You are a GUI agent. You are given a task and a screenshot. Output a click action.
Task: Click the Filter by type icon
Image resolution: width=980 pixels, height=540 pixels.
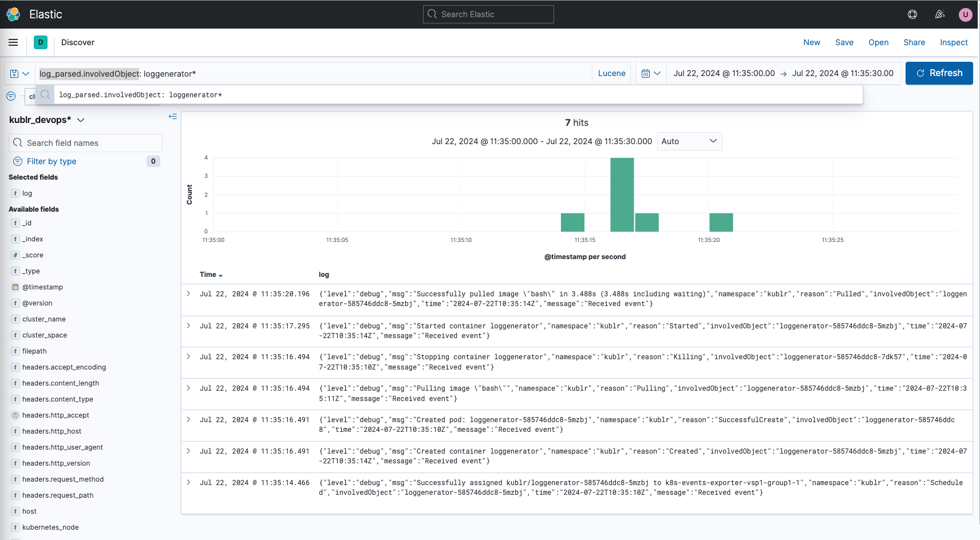(18, 161)
